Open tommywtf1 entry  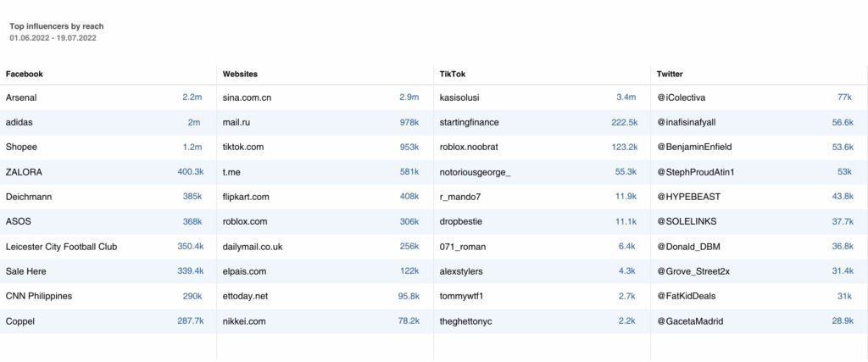pyautogui.click(x=461, y=296)
